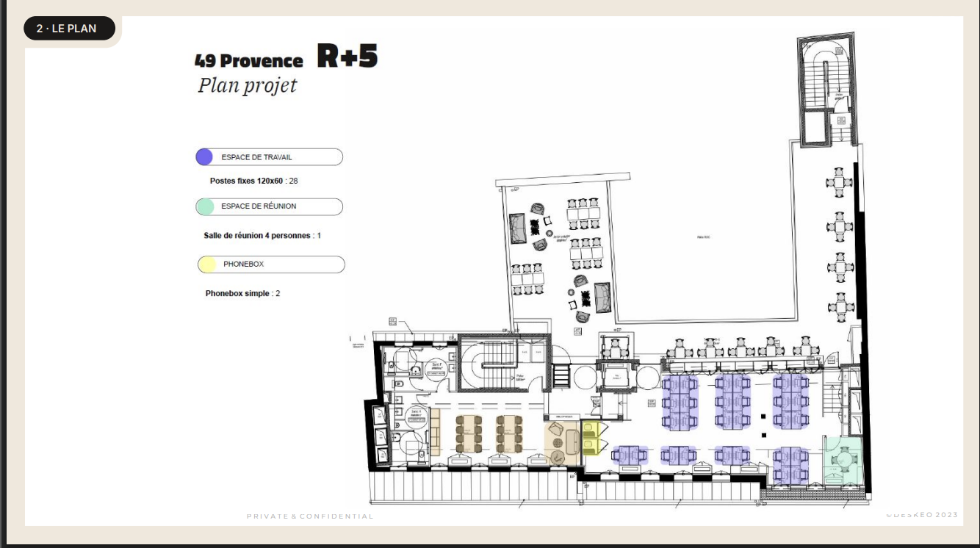Click the yellow phonebox area on the floor plan
The width and height of the screenshot is (980, 548).
[x=591, y=438]
